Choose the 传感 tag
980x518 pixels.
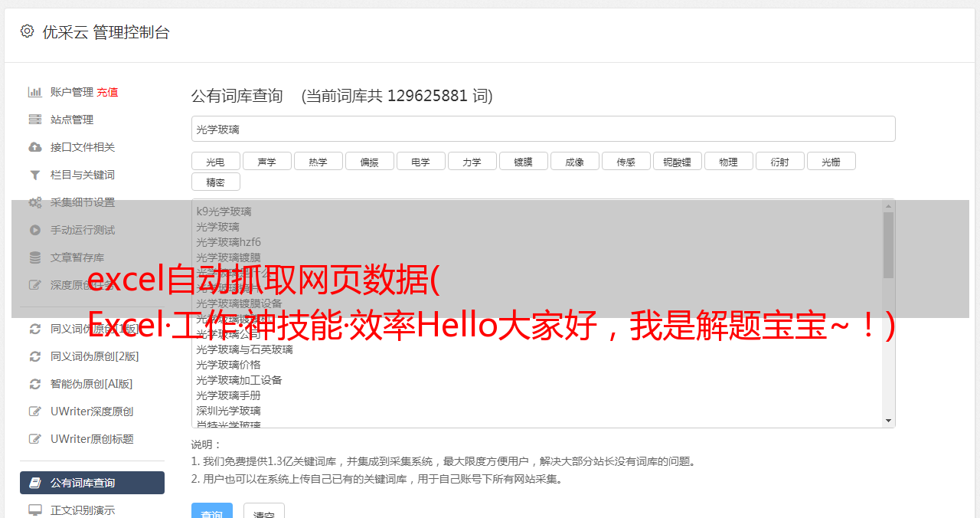pos(626,161)
